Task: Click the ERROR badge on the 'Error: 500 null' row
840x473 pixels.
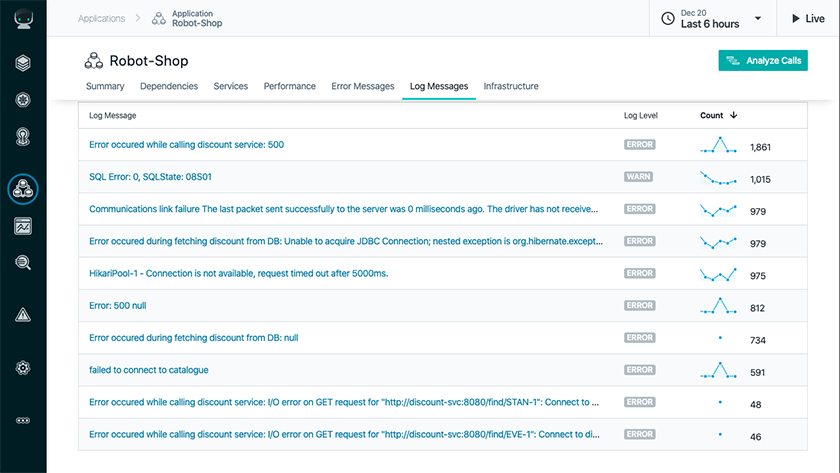Action: (x=640, y=305)
